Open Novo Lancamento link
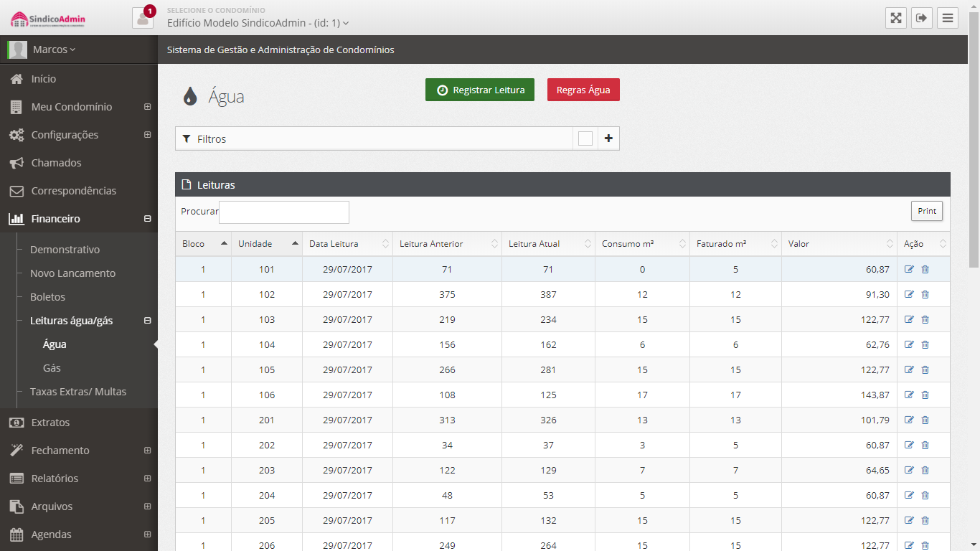Screen dimensions: 980x551 (72, 273)
